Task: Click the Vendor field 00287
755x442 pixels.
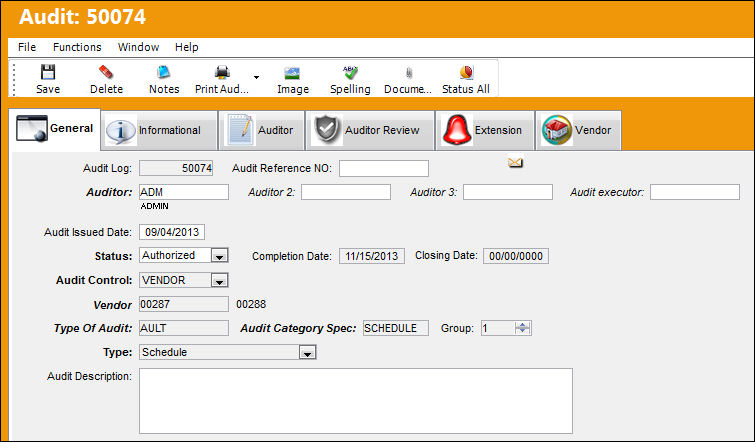Action: pos(184,304)
